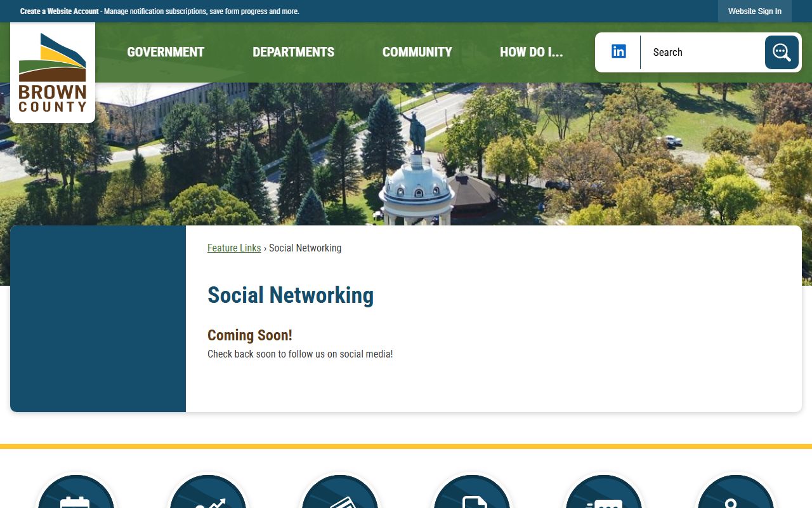
Task: Click the Website Sign In button
Action: (755, 11)
